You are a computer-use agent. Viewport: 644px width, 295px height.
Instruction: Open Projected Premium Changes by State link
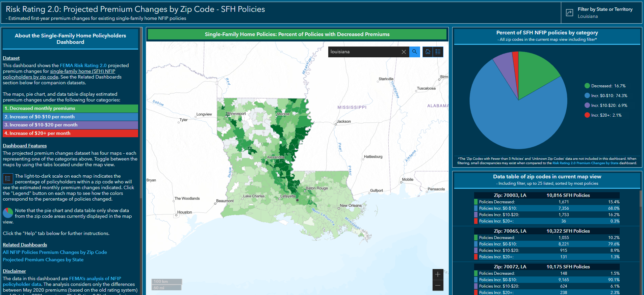tap(43, 260)
